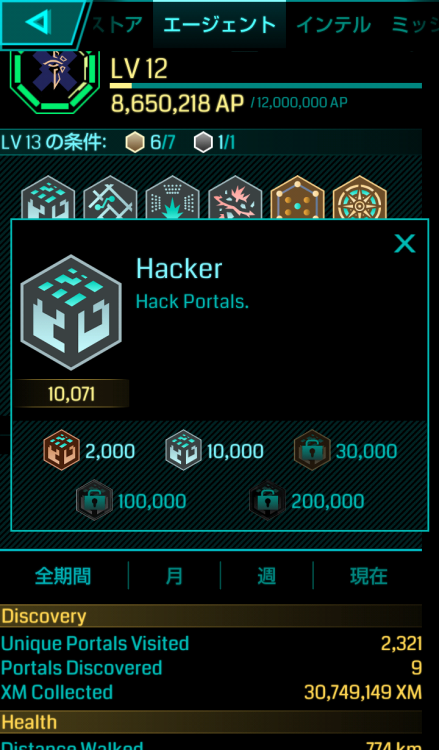This screenshot has width=439, height=750.
Task: Tap the silver Hacker 10,000 tier badge
Action: click(184, 450)
